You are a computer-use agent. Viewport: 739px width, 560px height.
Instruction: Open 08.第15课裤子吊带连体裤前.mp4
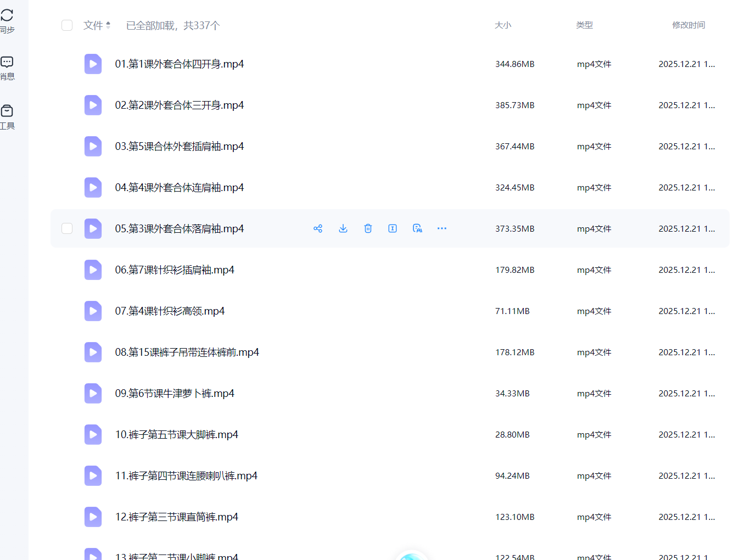[187, 352]
